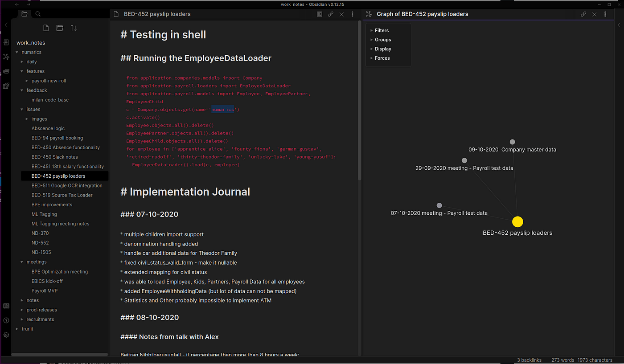Open the BED-94 payroll booking note

(x=57, y=138)
